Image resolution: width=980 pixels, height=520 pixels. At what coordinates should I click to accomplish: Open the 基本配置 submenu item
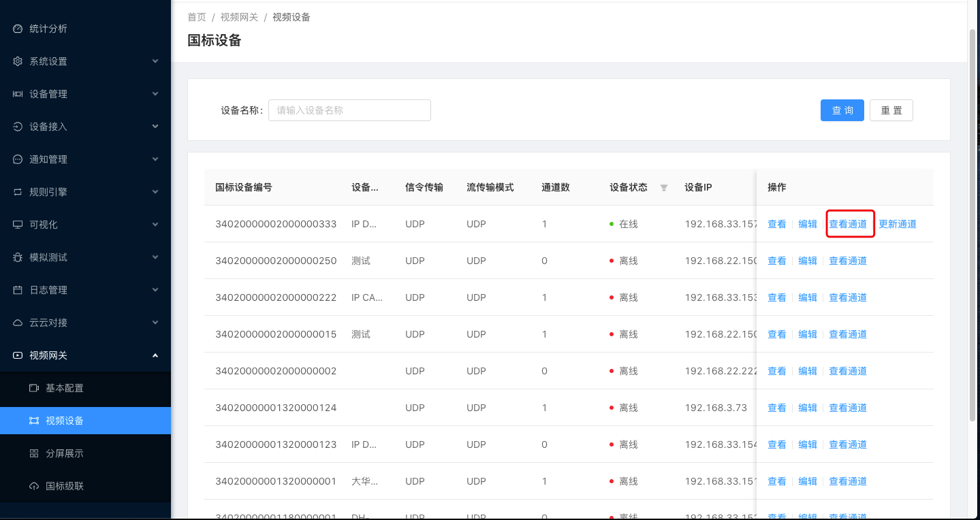point(65,388)
